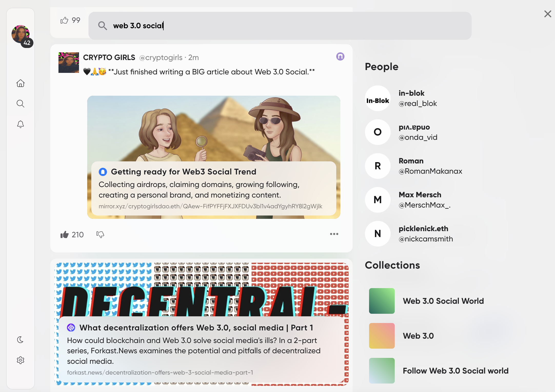Click the purple Lens badge on post
The width and height of the screenshot is (555, 392).
tap(340, 56)
